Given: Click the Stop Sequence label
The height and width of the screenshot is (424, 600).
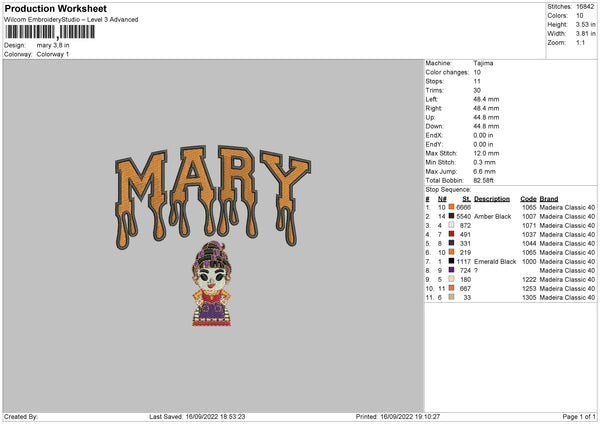Looking at the screenshot, I should pos(448,190).
